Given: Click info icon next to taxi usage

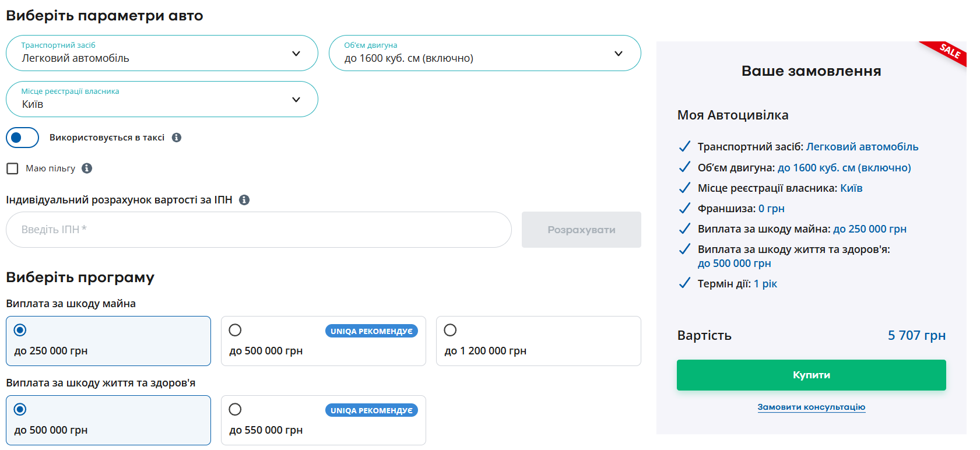Looking at the screenshot, I should 177,138.
